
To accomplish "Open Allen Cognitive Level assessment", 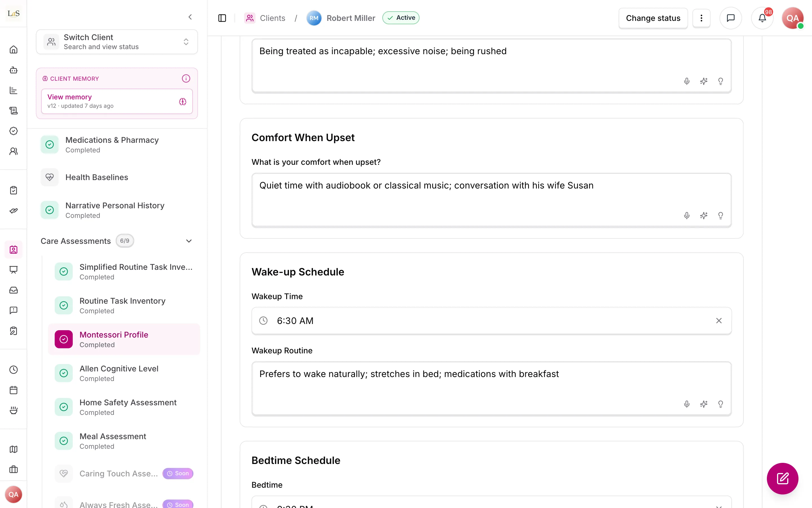I will pyautogui.click(x=124, y=373).
